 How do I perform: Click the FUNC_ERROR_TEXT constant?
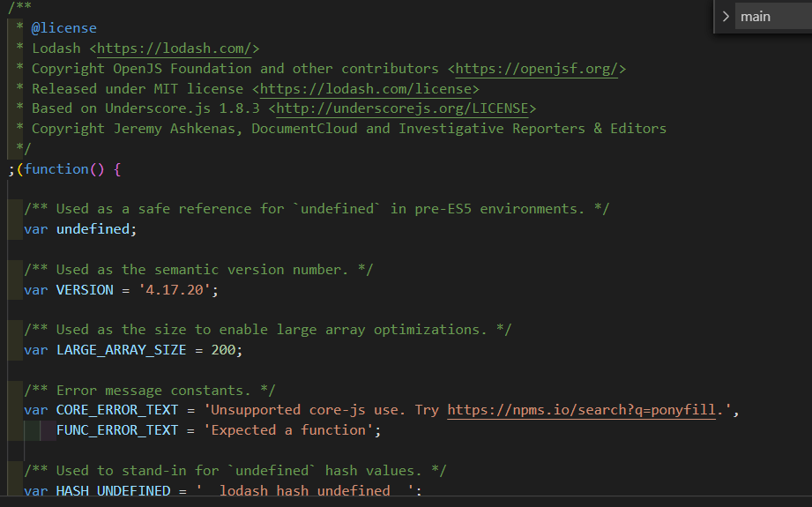point(117,430)
